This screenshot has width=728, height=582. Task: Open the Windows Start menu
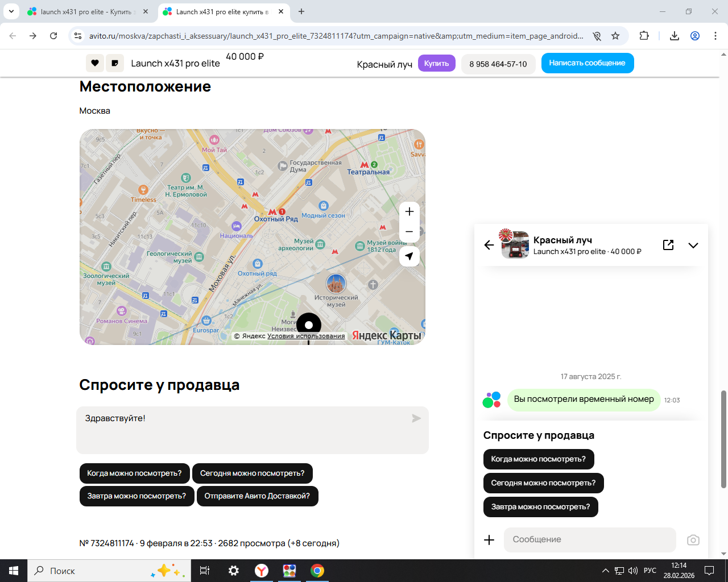tap(14, 571)
